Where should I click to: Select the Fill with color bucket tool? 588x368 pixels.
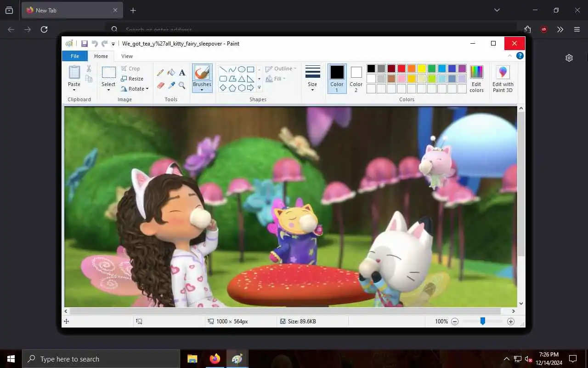pos(171,72)
